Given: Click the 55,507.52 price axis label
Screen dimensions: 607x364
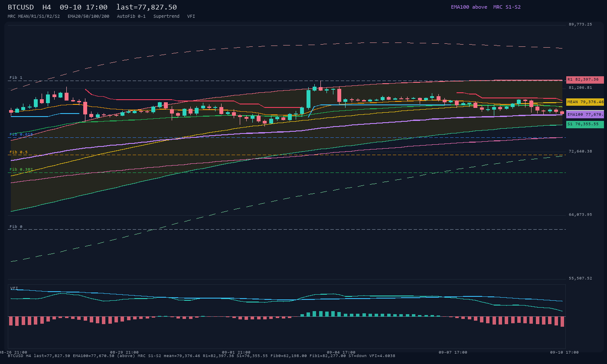Looking at the screenshot, I should click(x=581, y=278).
